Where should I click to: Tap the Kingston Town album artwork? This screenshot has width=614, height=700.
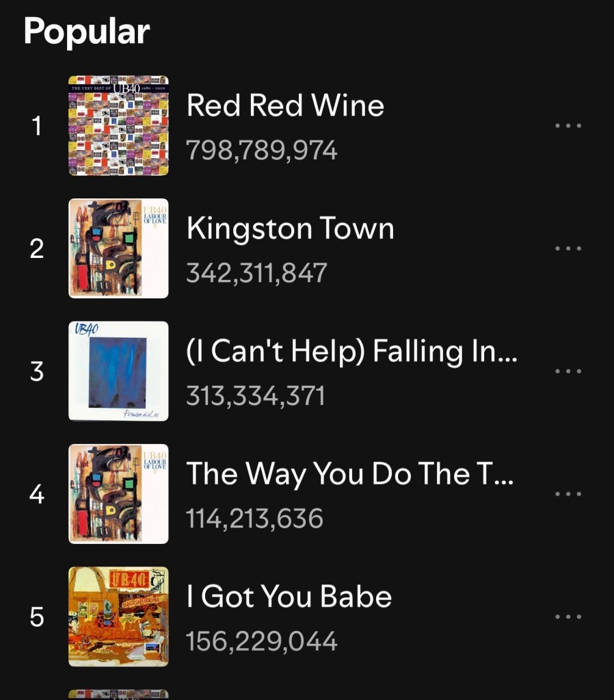[x=118, y=248]
